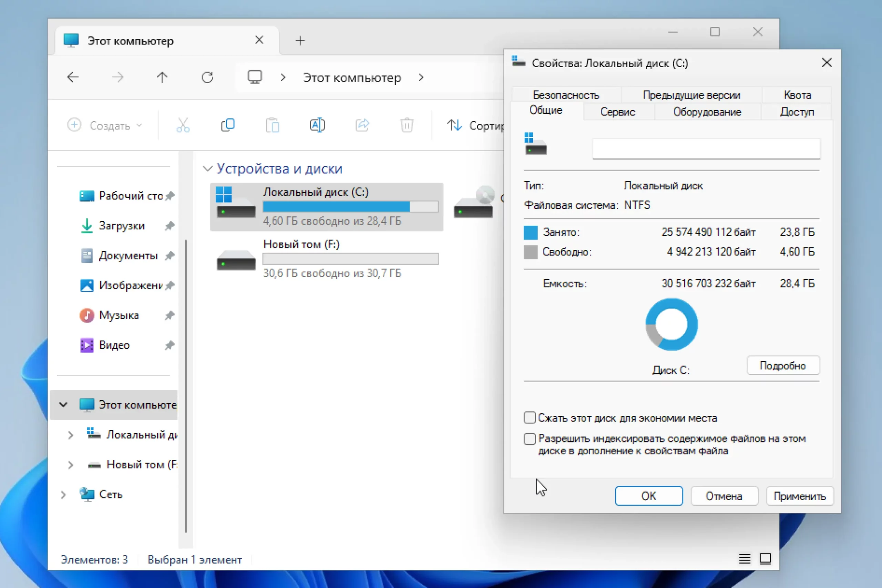Screen dimensions: 882x588
Task: Click the Подробно button
Action: (783, 365)
